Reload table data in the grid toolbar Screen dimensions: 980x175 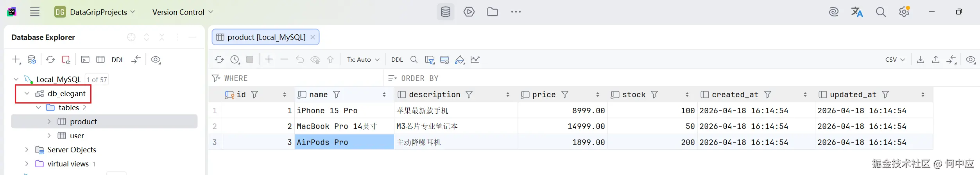[x=219, y=59]
